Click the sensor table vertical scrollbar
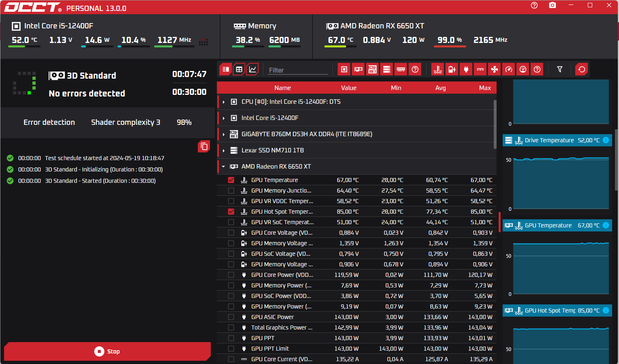Viewport: 619px width, 364px height. pyautogui.click(x=495, y=124)
